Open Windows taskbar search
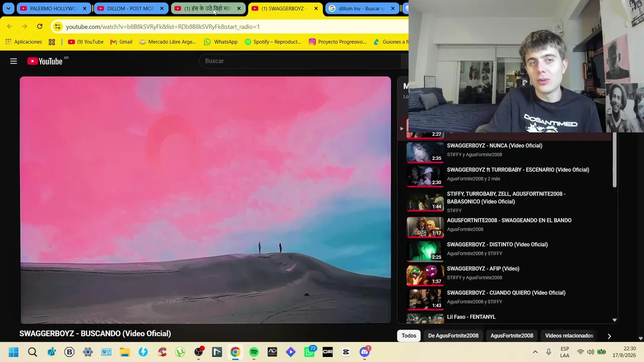644x362 pixels. pos(33,352)
